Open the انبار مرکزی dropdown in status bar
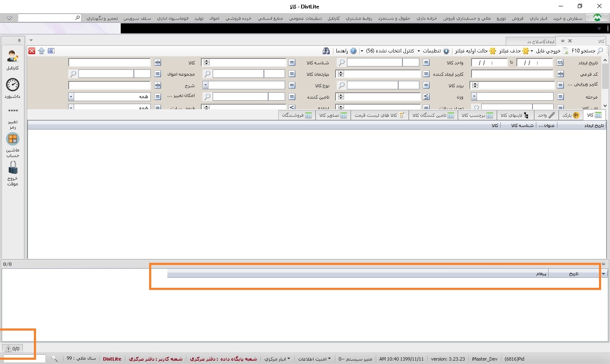 [x=277, y=359]
